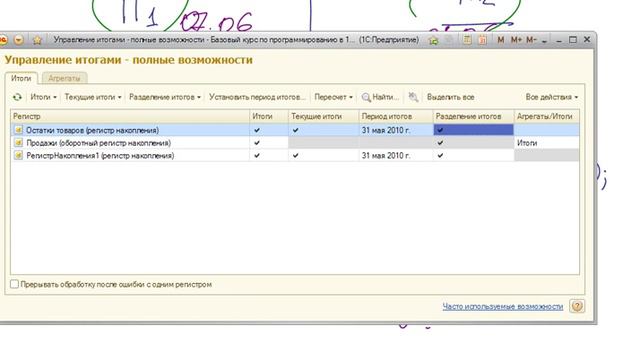Screen dimensions: 640x360
Task: Toggle Текущие итоги checkmark for РегистрНакопления1
Action: pyautogui.click(x=296, y=156)
